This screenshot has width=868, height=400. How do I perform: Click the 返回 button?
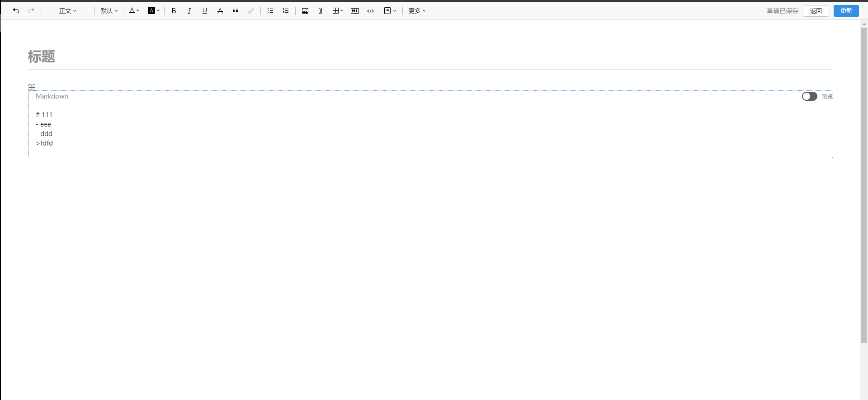(x=816, y=11)
